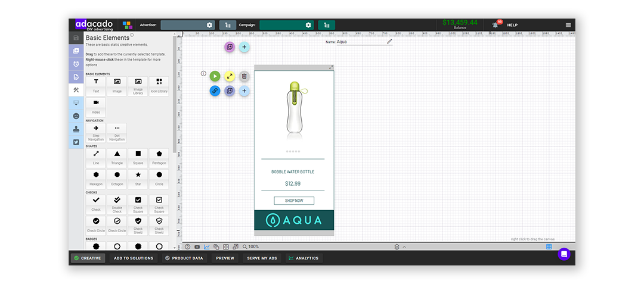Click the green play button near the ad
This screenshot has width=644, height=284.
pyautogui.click(x=215, y=76)
